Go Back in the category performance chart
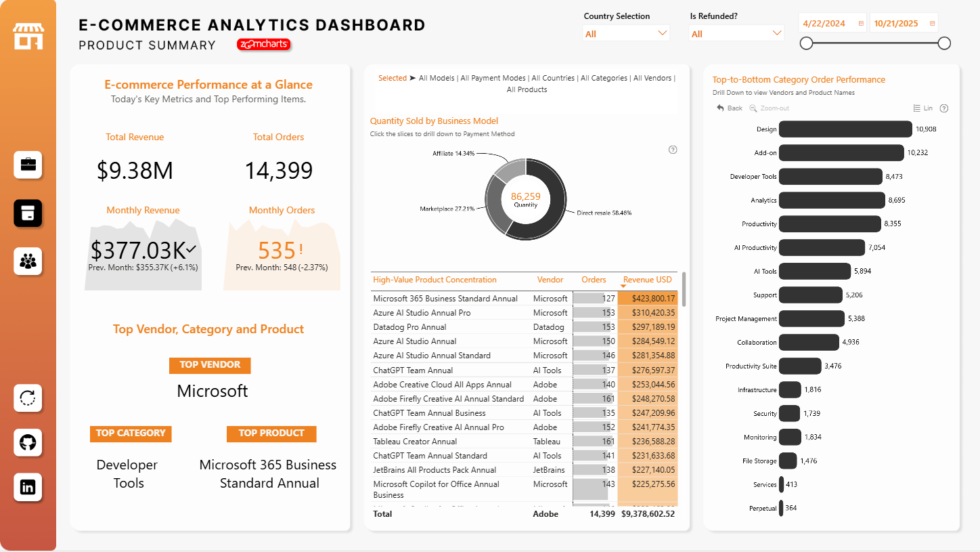This screenshot has height=552, width=980. click(x=730, y=108)
